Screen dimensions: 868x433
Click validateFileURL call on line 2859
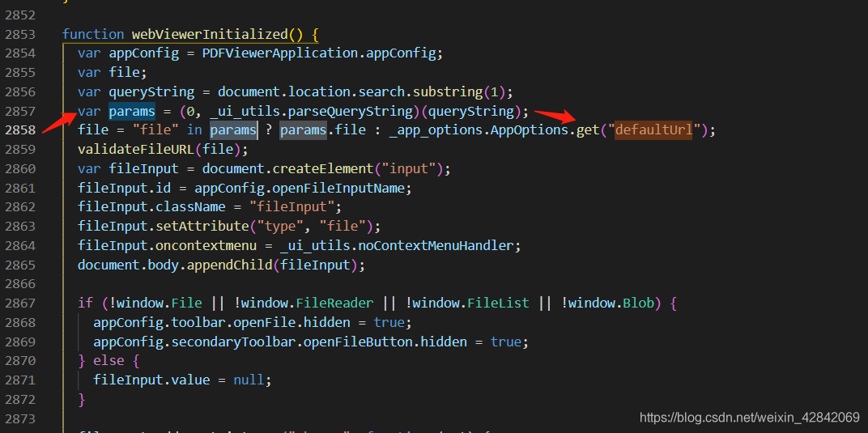click(x=136, y=149)
